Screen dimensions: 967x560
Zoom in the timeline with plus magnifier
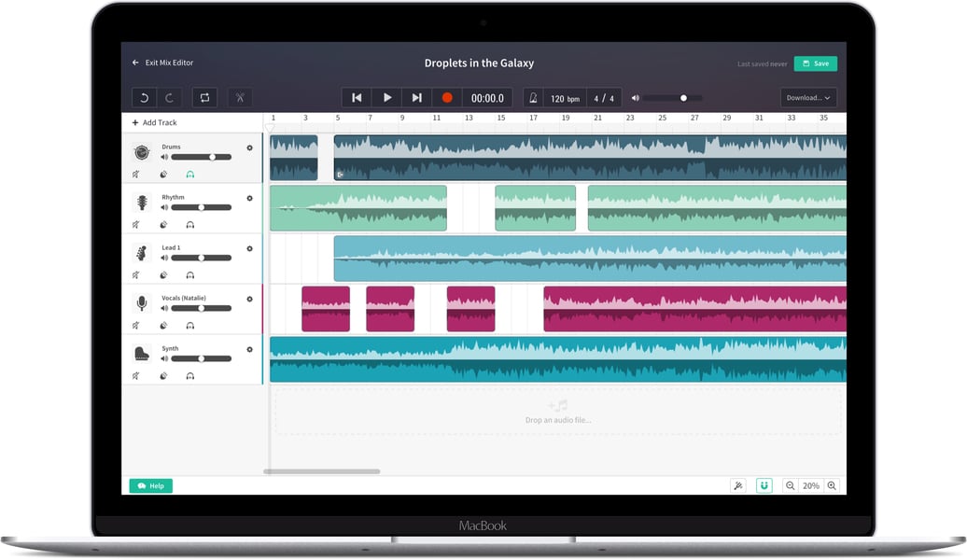(832, 485)
